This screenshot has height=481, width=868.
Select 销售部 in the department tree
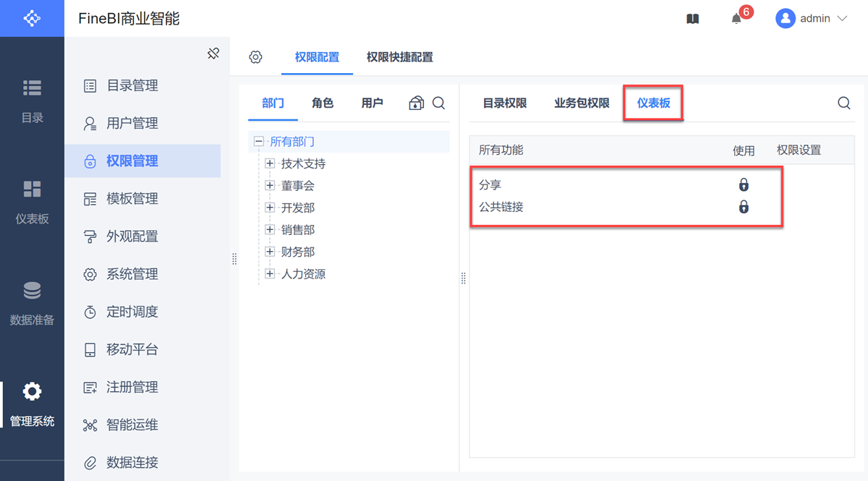coord(298,230)
